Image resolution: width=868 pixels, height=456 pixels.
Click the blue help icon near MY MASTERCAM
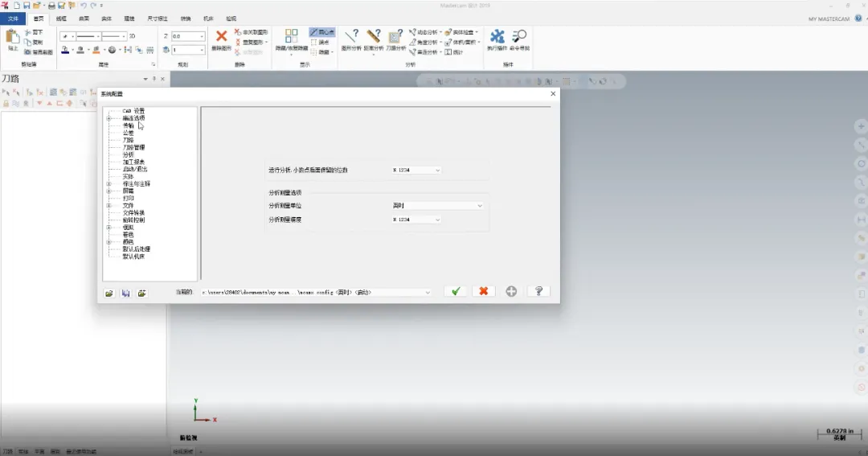[858, 18]
